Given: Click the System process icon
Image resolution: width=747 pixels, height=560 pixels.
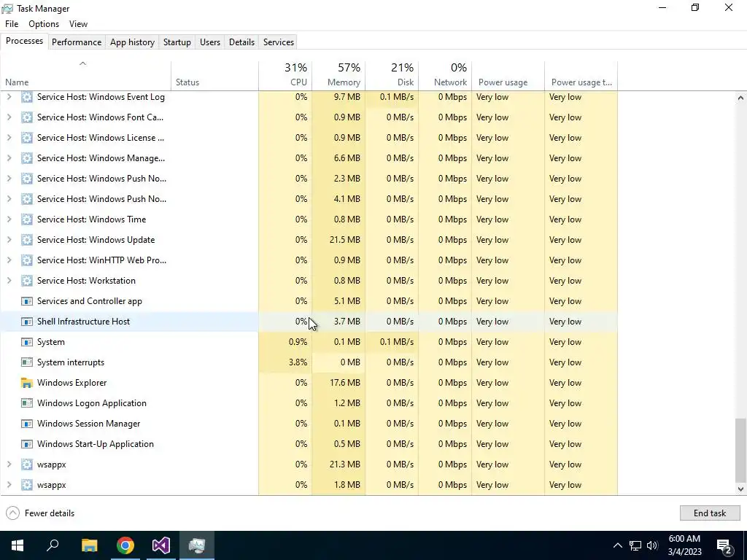Looking at the screenshot, I should coord(27,343).
